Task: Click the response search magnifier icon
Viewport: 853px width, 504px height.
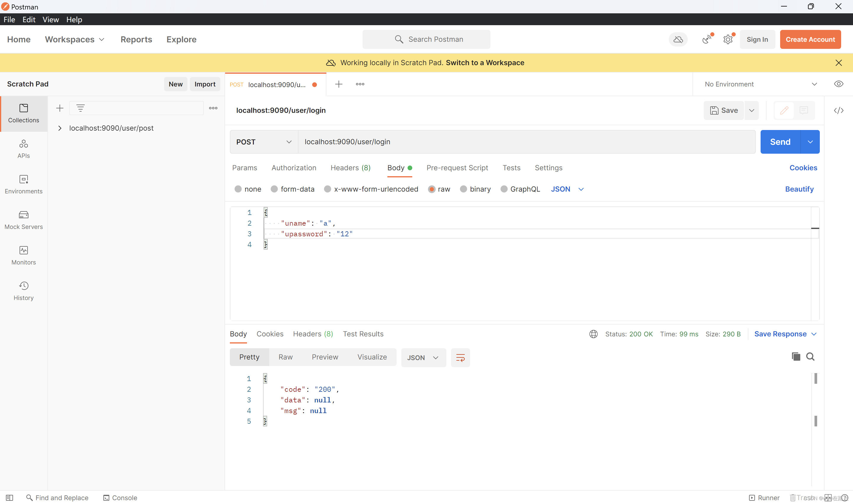Action: click(810, 357)
